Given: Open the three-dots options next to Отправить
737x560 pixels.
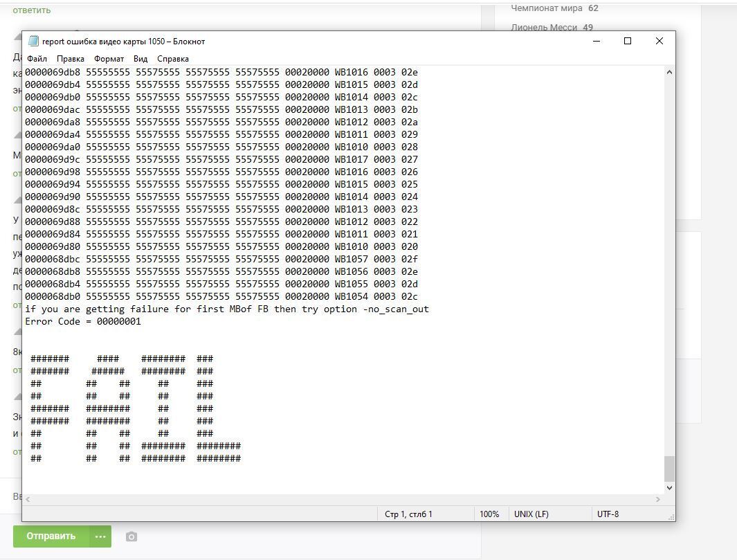Looking at the screenshot, I should 100,536.
